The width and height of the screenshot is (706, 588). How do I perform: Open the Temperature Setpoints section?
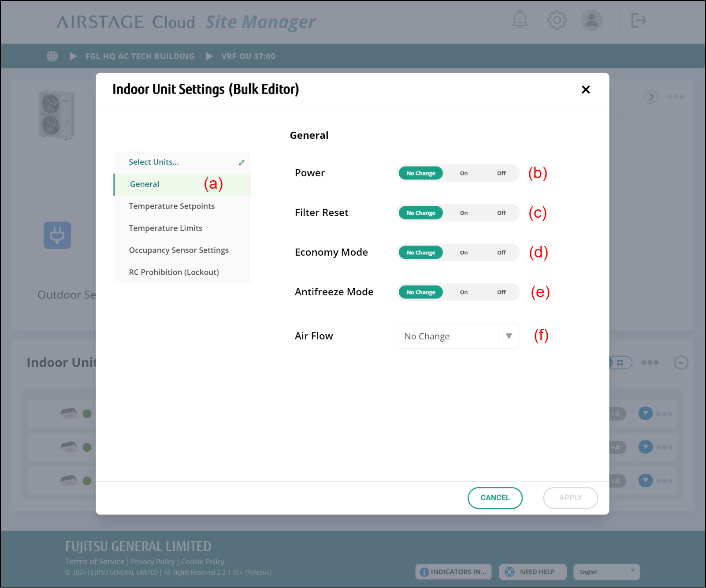point(171,206)
